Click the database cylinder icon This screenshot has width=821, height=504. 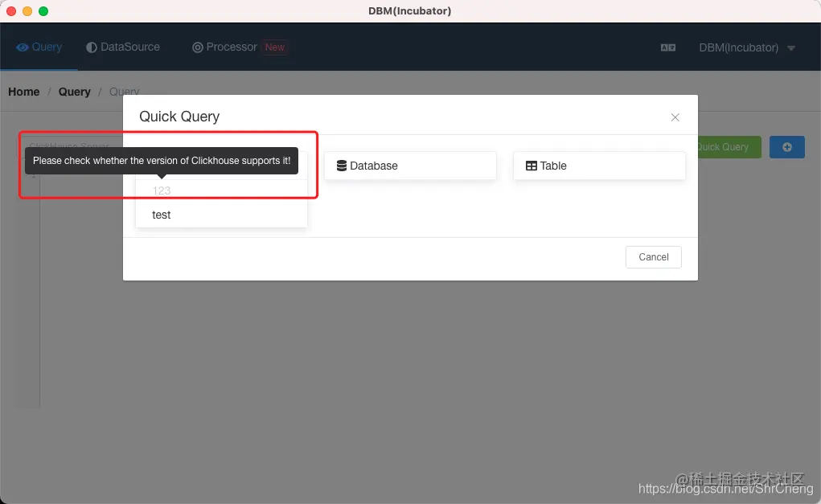click(342, 166)
